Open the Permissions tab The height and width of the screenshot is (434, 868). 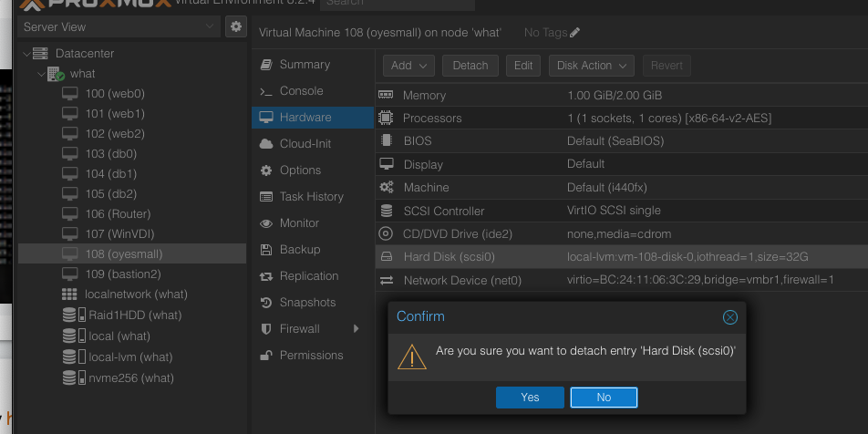pos(313,356)
